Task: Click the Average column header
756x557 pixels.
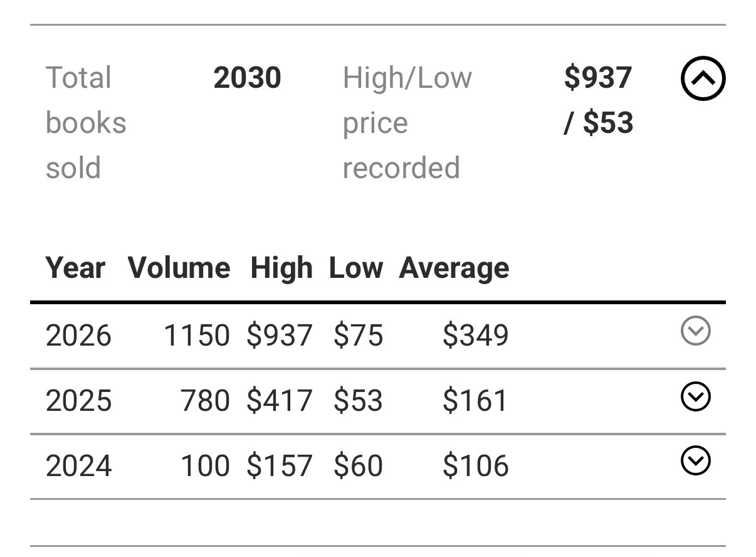Action: (454, 268)
